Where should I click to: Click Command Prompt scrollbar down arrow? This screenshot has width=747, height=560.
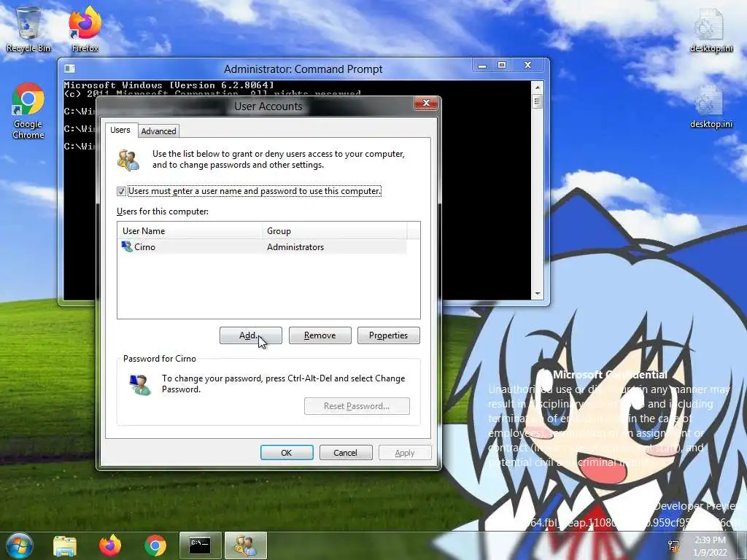tap(538, 294)
